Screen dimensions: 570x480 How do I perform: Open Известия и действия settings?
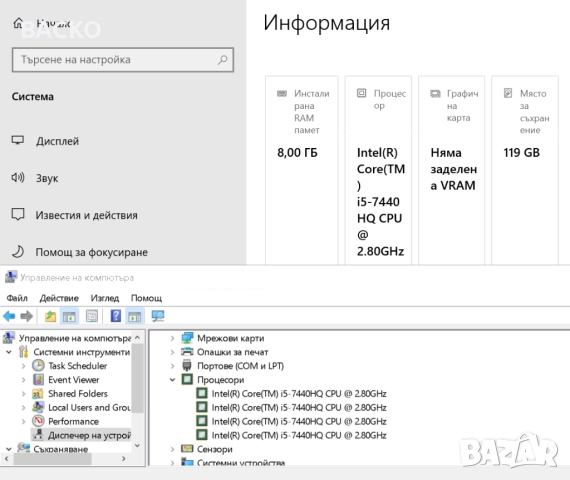point(87,215)
